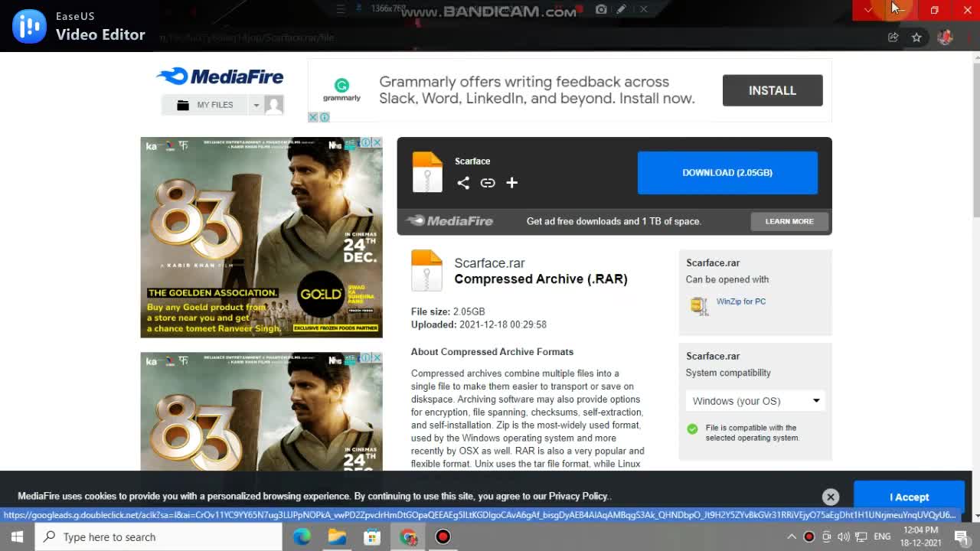
Task: Close the Grammarly ad with X icon
Action: click(312, 117)
